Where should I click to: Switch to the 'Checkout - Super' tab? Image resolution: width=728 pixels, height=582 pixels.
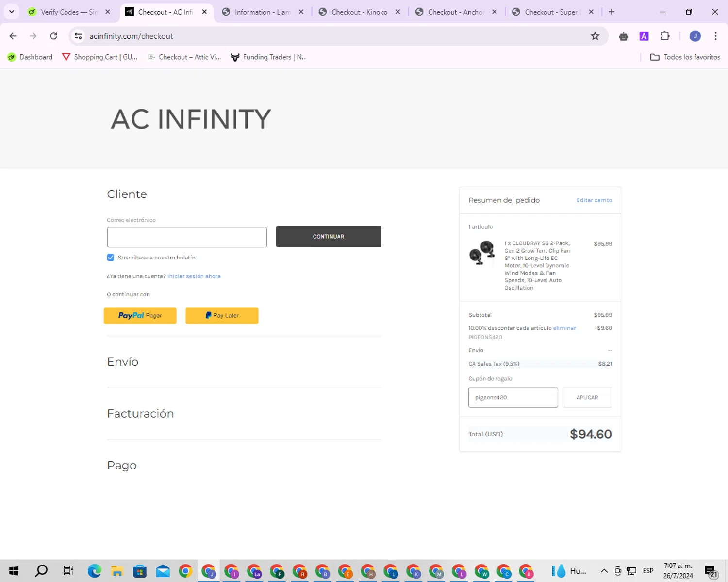coord(552,12)
